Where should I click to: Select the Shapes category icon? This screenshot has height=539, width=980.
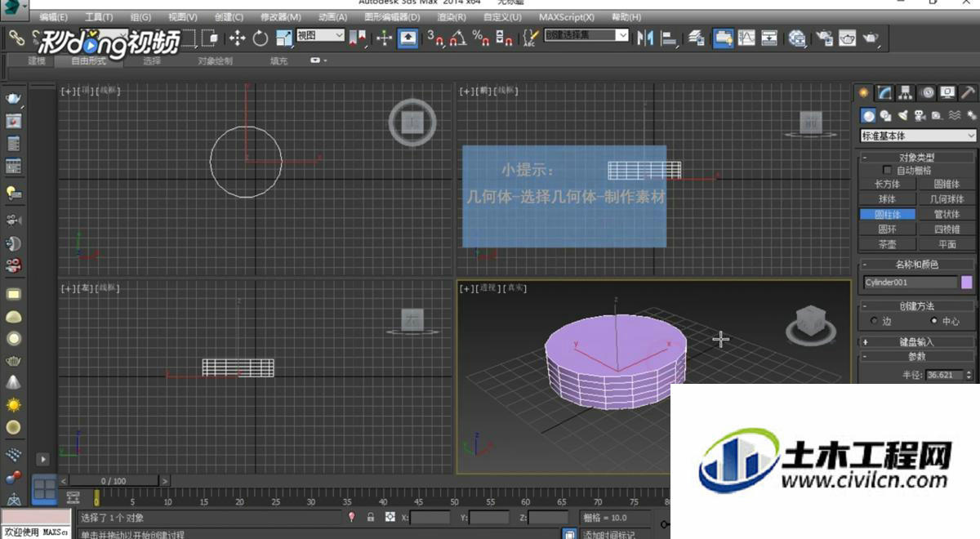pos(886,116)
